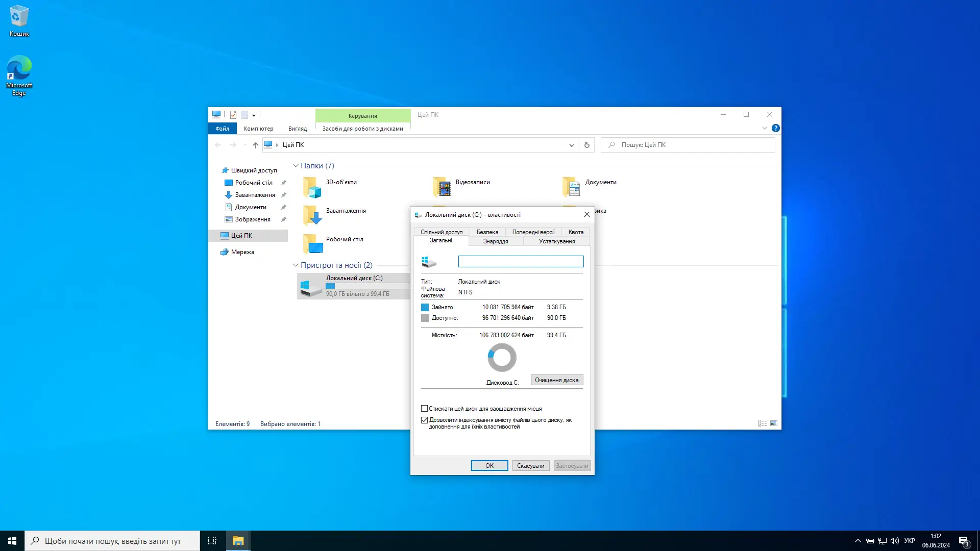Collapse the Пристрої та носії group

(296, 265)
